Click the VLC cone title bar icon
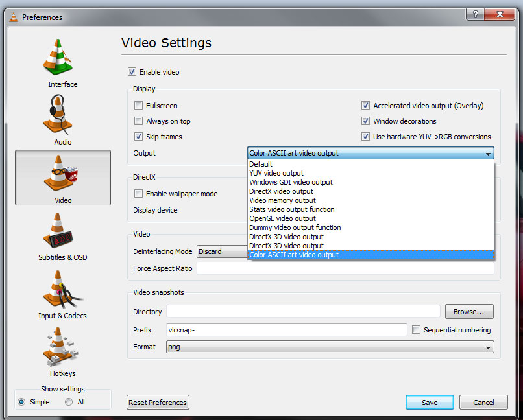 click(14, 17)
